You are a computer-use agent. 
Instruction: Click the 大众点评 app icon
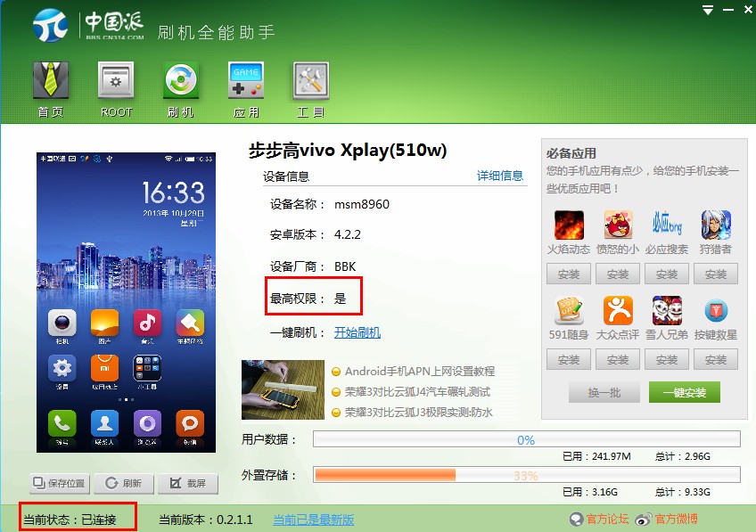[x=618, y=311]
